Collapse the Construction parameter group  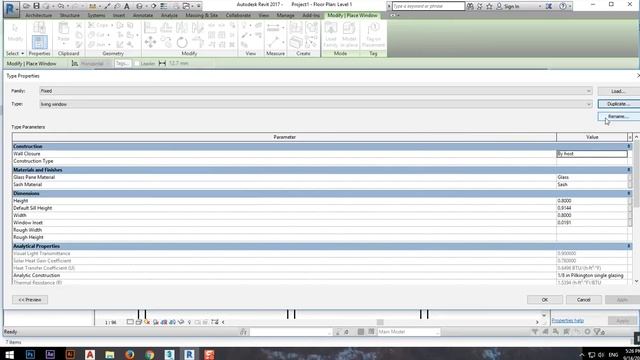point(629,146)
